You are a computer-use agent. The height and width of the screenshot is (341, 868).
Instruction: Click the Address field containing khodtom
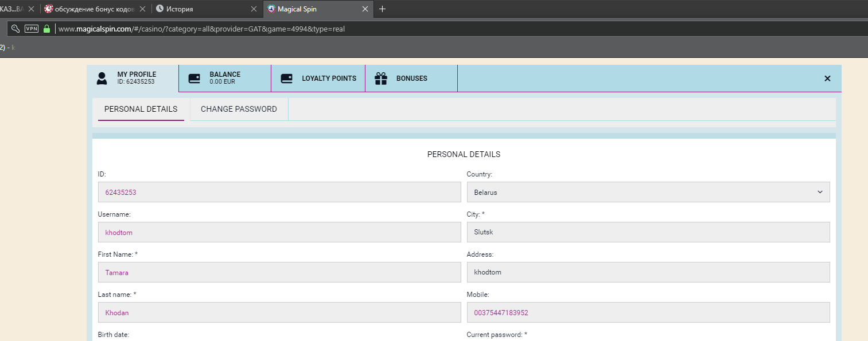(x=648, y=272)
